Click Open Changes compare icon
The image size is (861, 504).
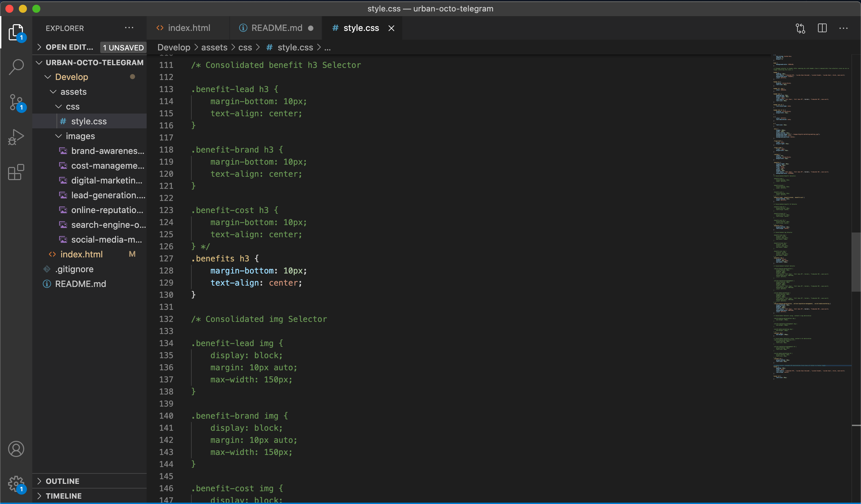tap(800, 28)
